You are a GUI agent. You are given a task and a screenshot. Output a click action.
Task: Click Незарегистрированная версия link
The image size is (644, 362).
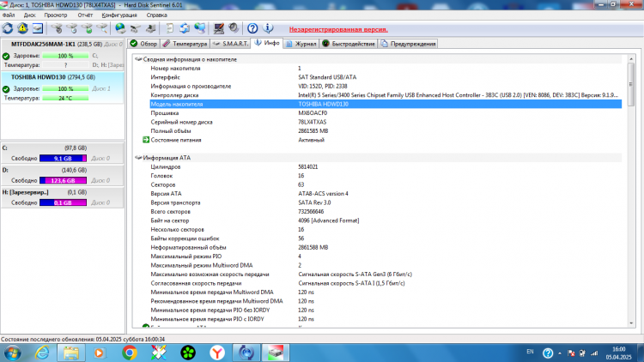point(338,29)
